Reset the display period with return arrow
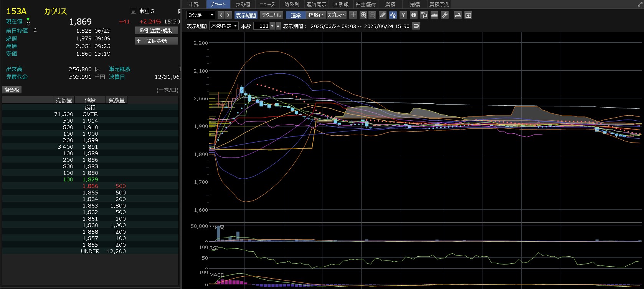The image size is (644, 289). click(416, 26)
